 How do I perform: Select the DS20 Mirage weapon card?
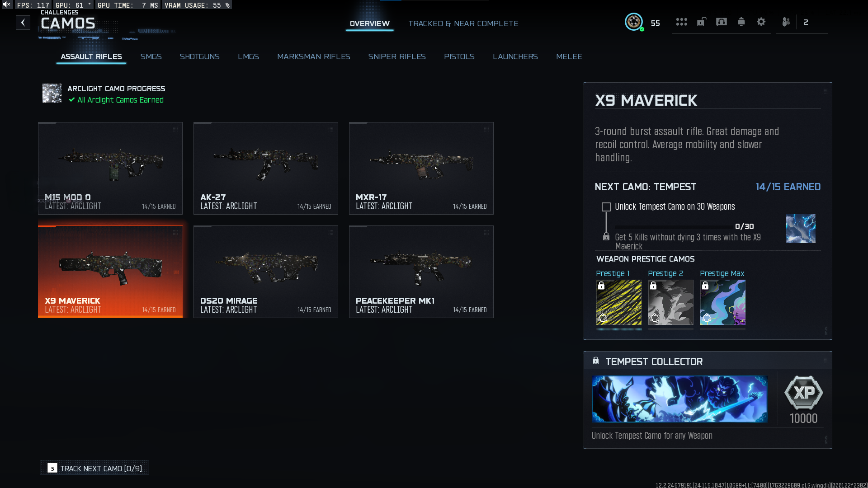[265, 272]
